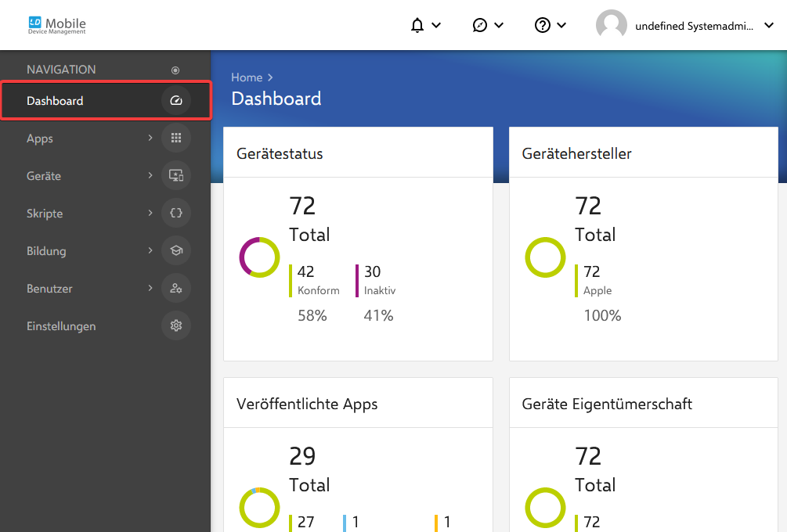Open Benutzer via the user-gear icon
Screen dimensions: 787x532
[x=175, y=288]
